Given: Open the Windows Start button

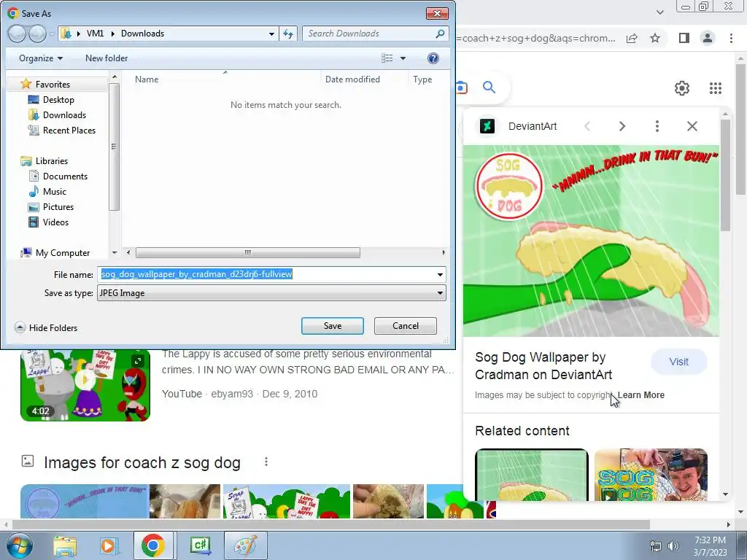Looking at the screenshot, I should click(x=20, y=545).
